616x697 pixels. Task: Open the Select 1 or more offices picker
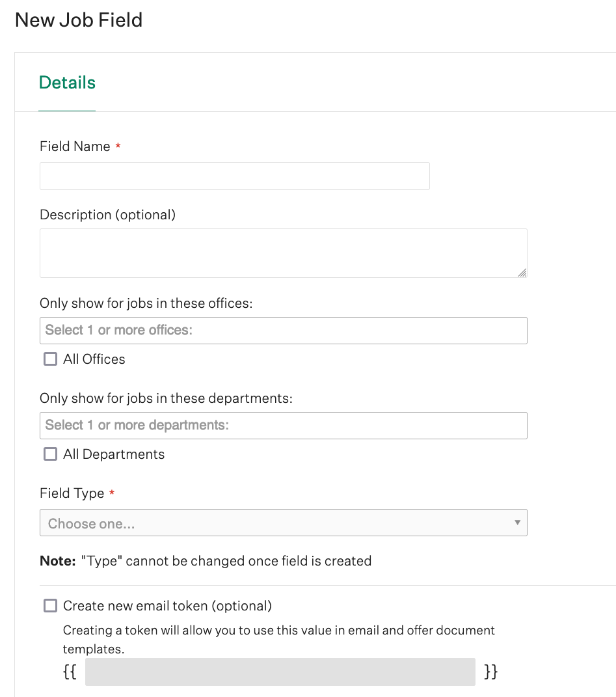click(x=284, y=330)
